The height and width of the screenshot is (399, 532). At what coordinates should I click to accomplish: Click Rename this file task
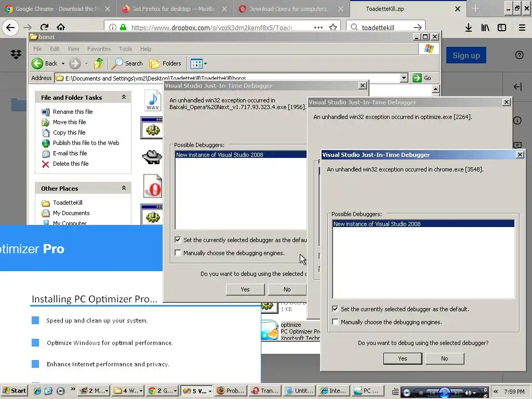point(73,112)
